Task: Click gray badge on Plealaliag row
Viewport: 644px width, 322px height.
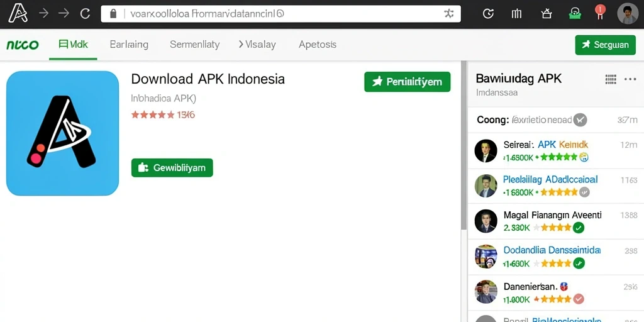Action: (584, 192)
